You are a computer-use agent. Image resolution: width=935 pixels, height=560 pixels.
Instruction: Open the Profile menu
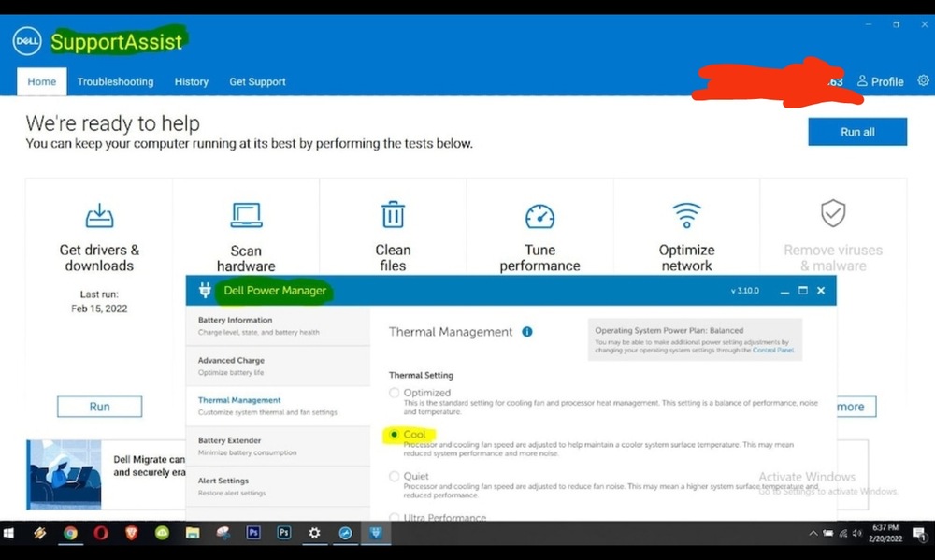click(x=880, y=81)
